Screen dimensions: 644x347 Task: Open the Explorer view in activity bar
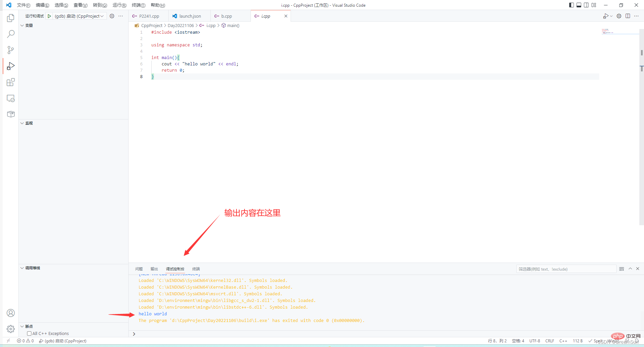pyautogui.click(x=11, y=18)
